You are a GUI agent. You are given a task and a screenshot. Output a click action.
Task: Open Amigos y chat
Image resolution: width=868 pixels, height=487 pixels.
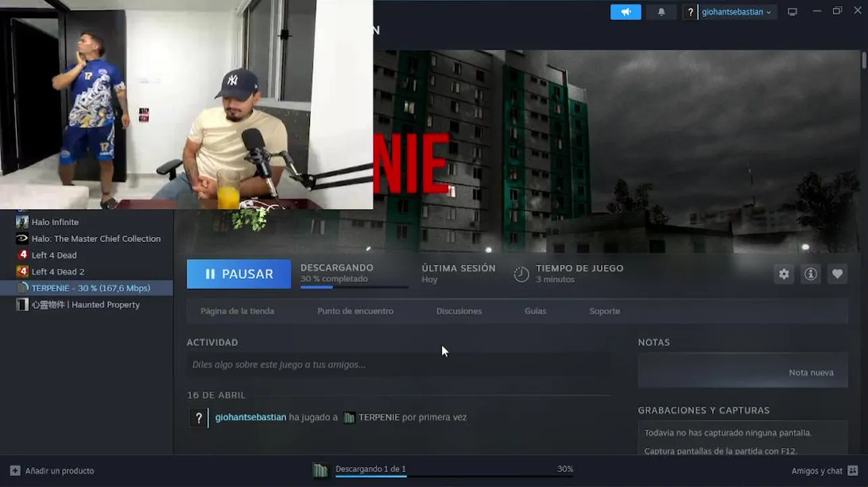817,471
